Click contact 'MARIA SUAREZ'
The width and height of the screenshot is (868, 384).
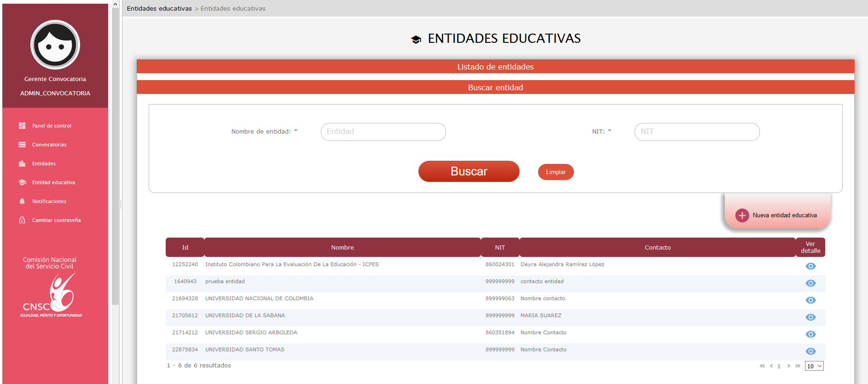541,315
